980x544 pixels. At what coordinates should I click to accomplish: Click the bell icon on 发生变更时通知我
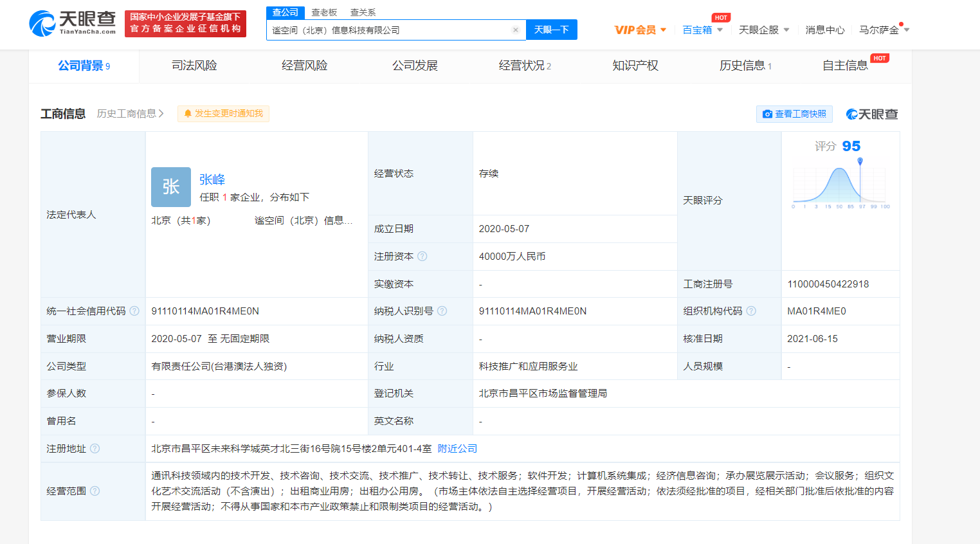coord(188,113)
